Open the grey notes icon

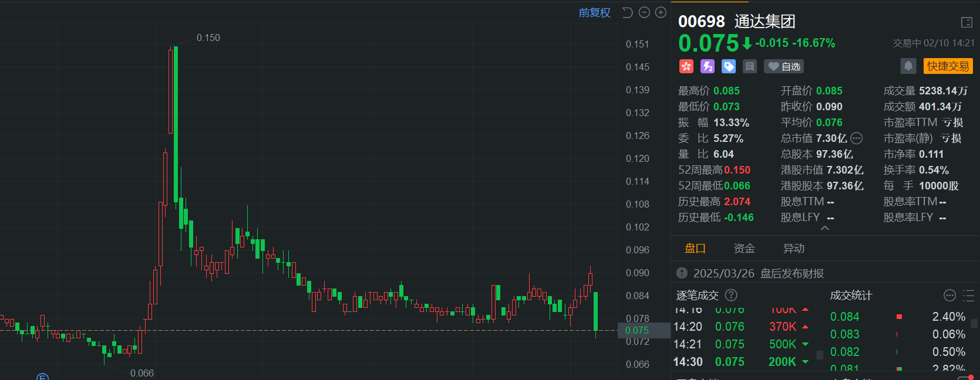[x=750, y=66]
